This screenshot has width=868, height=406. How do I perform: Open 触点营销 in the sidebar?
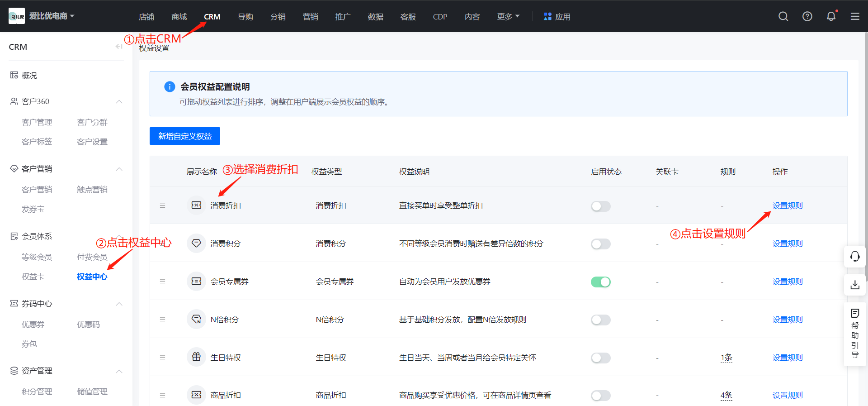(x=92, y=190)
